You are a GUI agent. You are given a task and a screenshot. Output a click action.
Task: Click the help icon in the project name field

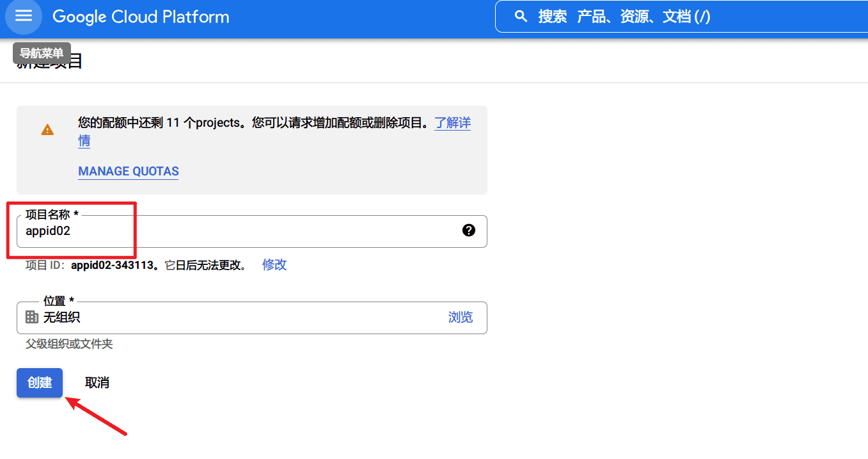(x=469, y=230)
